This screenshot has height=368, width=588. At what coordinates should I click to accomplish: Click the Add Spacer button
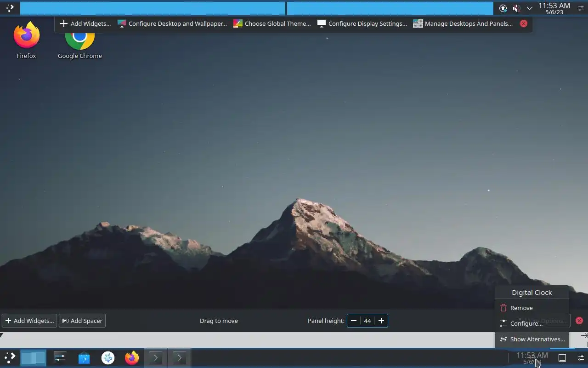click(82, 321)
